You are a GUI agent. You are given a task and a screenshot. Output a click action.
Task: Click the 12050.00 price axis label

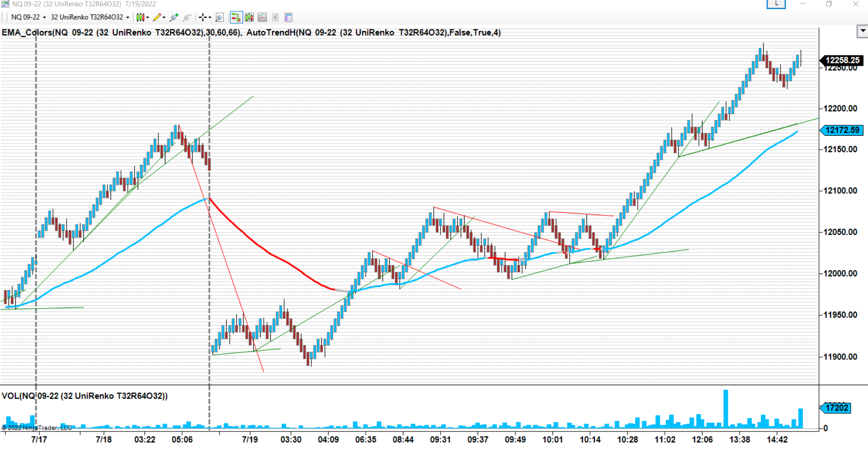840,232
